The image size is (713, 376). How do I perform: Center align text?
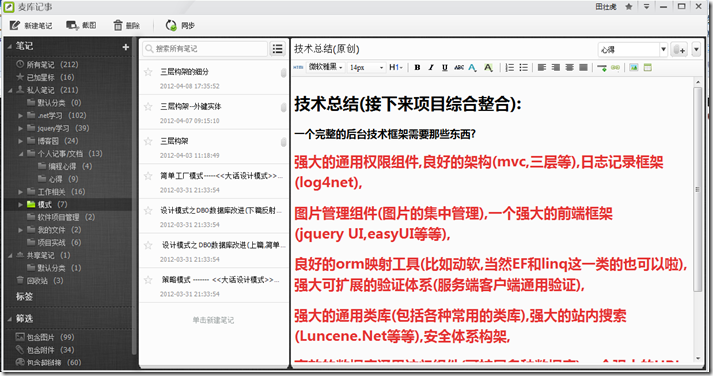[x=569, y=67]
